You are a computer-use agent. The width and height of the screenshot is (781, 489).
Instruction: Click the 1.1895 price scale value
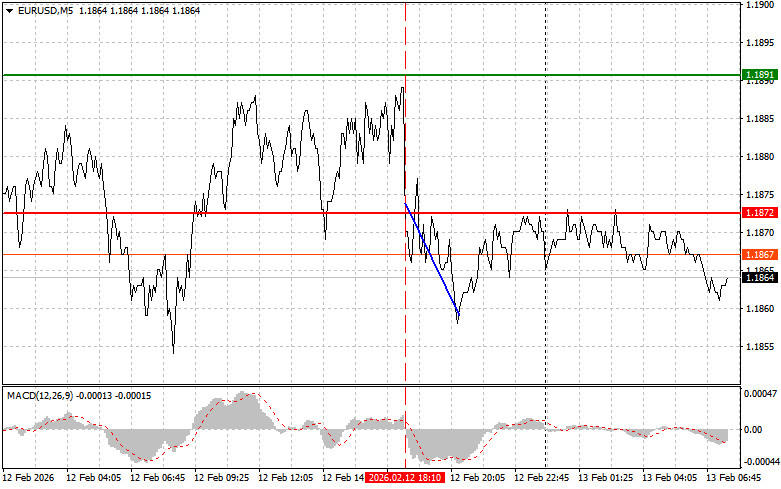click(x=760, y=43)
